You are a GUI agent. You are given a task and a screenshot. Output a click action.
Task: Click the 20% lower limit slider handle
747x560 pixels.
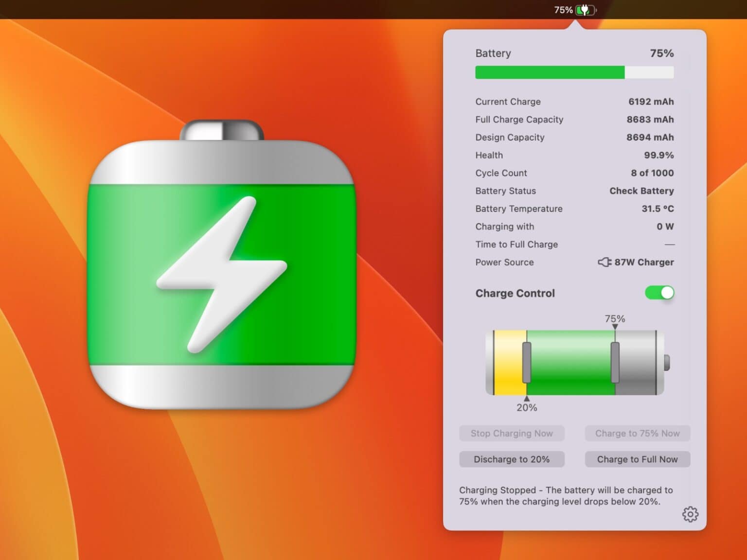coord(527,362)
